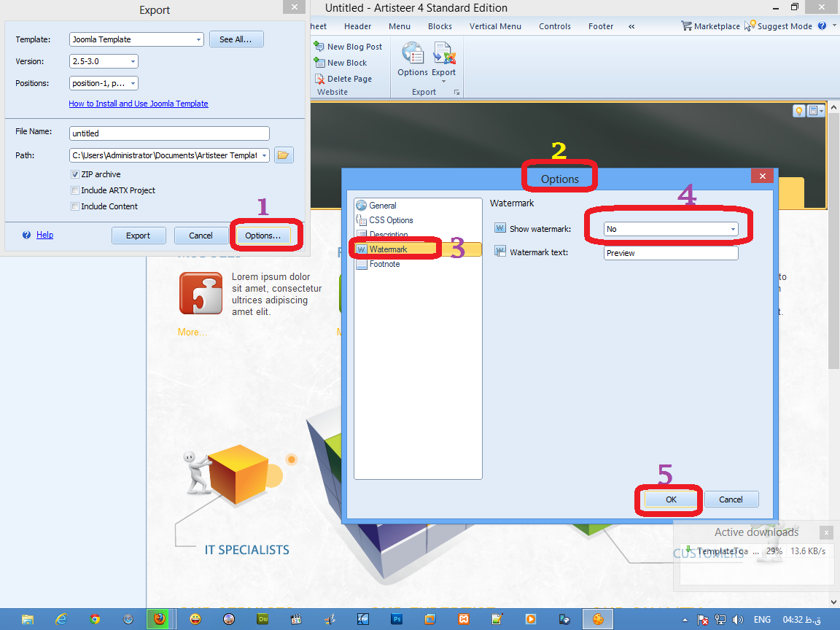840x630 pixels.
Task: Click the Watermark text input field
Action: (671, 253)
